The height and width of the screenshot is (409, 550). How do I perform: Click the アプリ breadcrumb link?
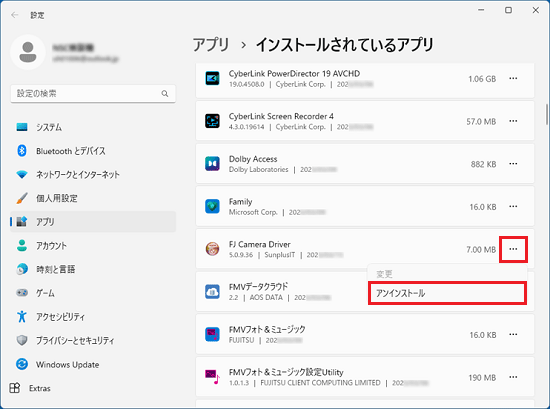[211, 45]
